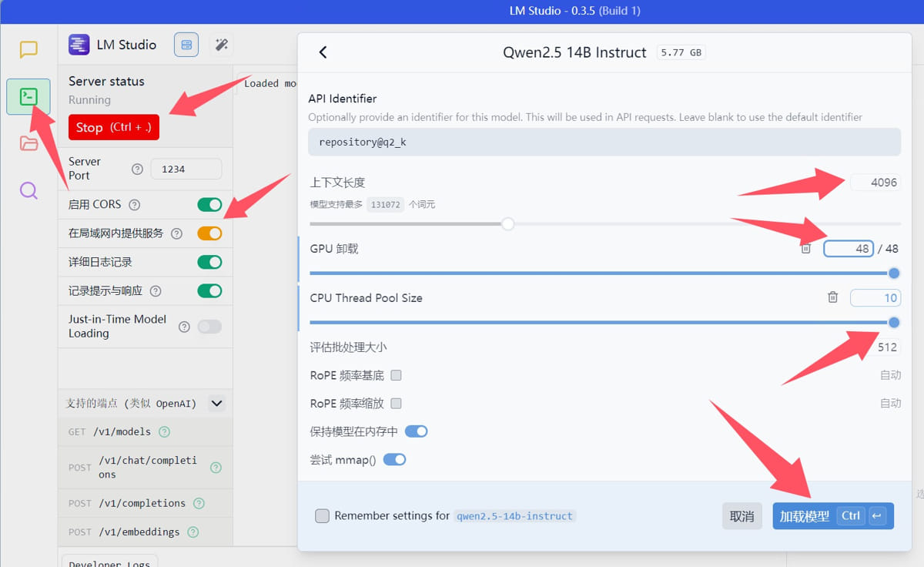Go back using the dialog's back arrow
Screen dimensions: 924x567
323,52
